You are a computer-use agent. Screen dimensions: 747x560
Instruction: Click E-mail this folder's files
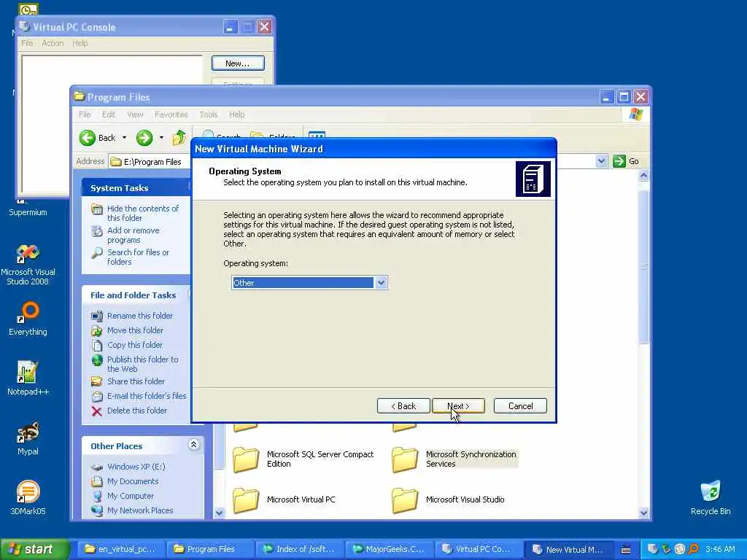146,396
